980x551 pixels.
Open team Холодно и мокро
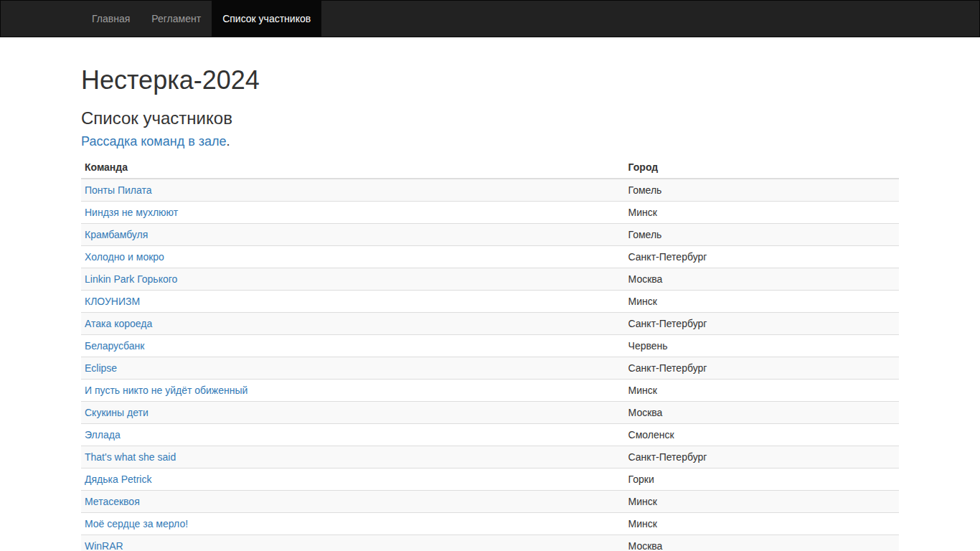pyautogui.click(x=124, y=257)
